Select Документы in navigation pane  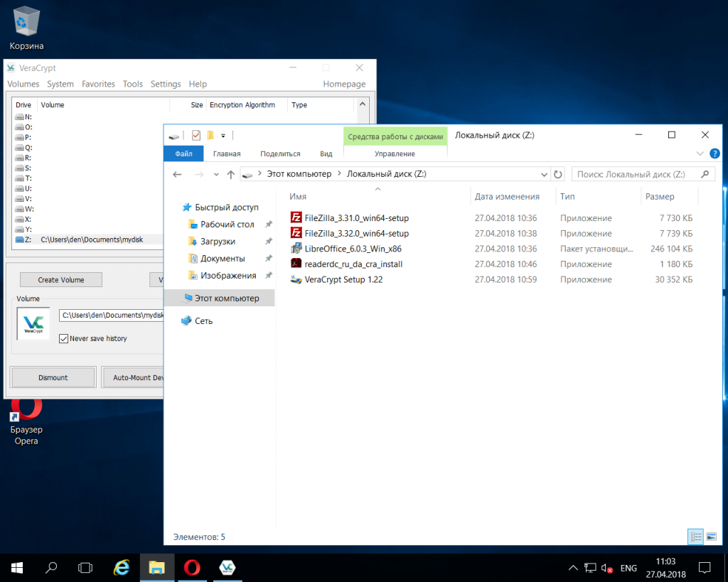tap(223, 259)
